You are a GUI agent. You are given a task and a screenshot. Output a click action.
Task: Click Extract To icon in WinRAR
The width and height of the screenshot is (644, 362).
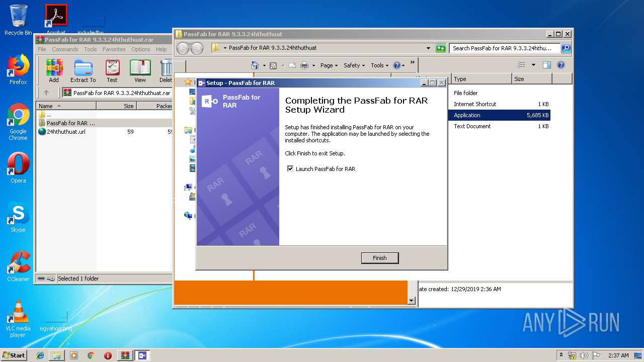pos(83,71)
